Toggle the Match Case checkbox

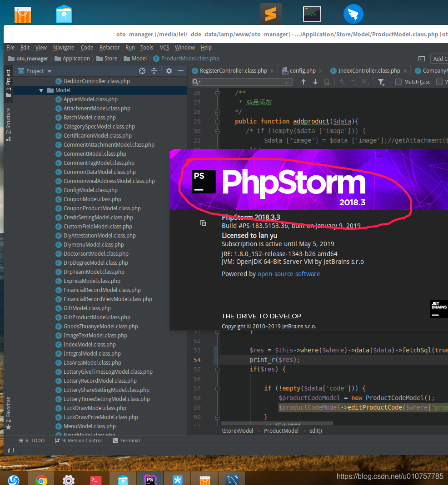tap(398, 82)
